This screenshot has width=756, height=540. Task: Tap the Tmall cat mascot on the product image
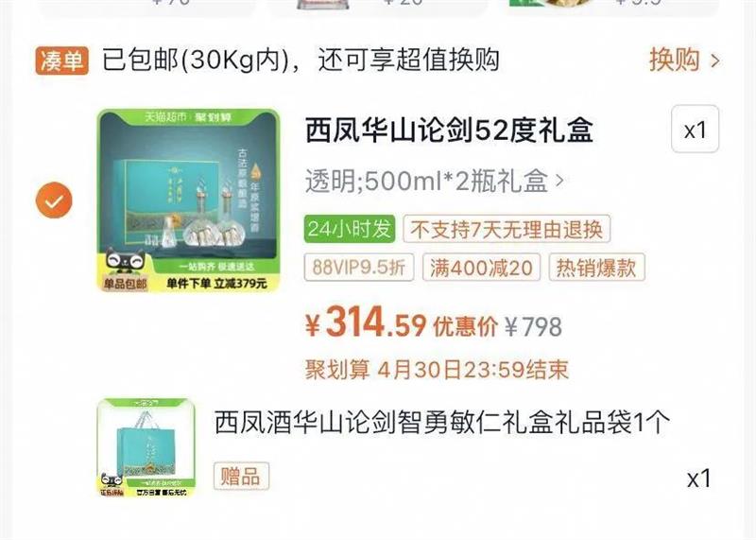[125, 263]
